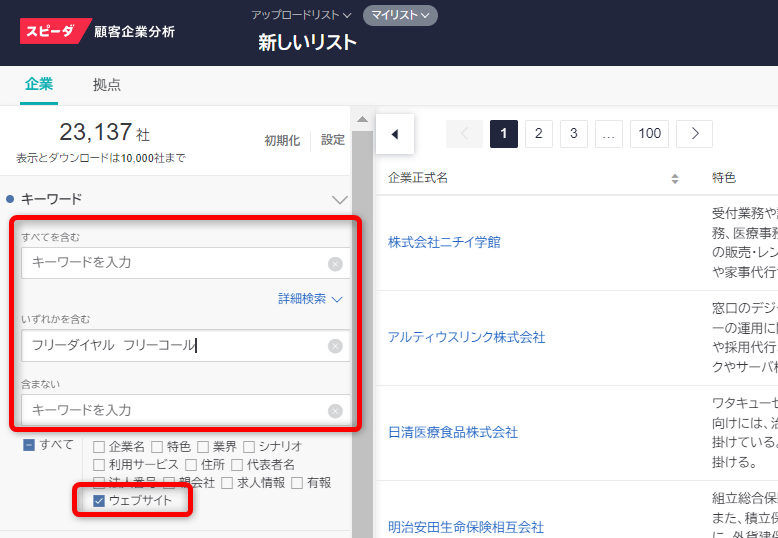Uncheck the ウェブサイト checkbox
This screenshot has height=538, width=778.
click(99, 501)
